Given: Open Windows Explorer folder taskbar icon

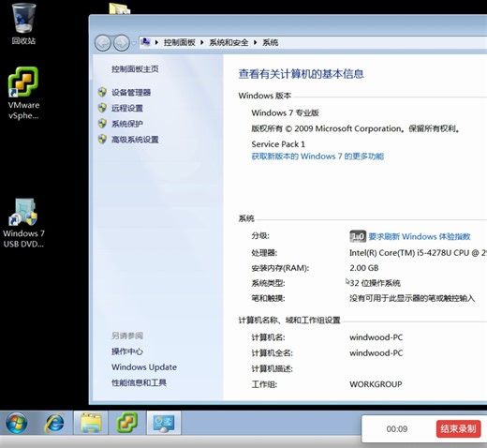Looking at the screenshot, I should [x=91, y=423].
